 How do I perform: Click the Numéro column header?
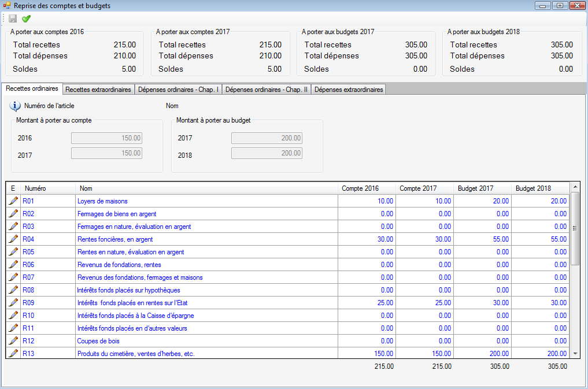tap(49, 188)
